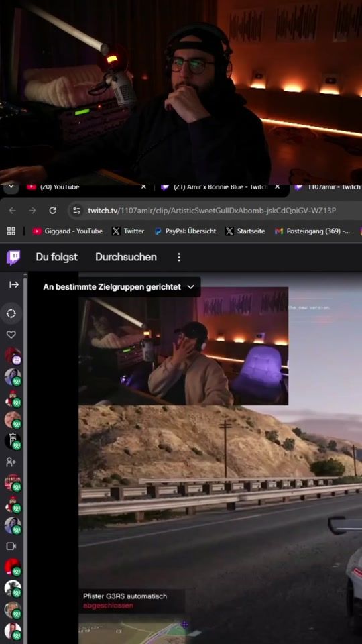Expand the Twitch sidebar with the arrow
The height and width of the screenshot is (644, 362).
click(14, 284)
